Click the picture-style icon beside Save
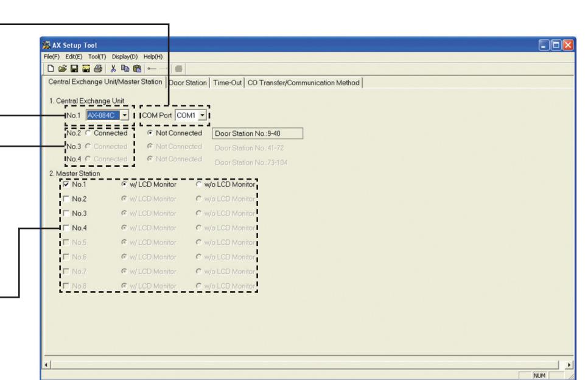Image resolution: width=588 pixels, height=380 pixels. coord(86,69)
